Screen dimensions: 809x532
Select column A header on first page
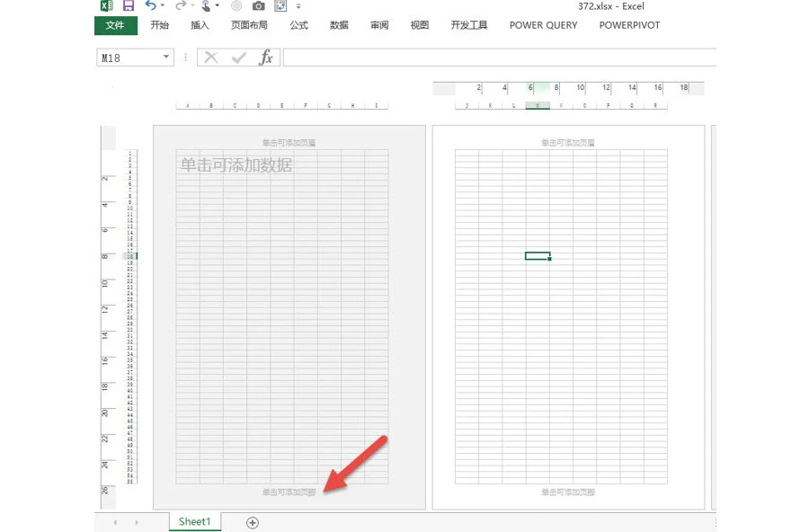click(x=188, y=105)
